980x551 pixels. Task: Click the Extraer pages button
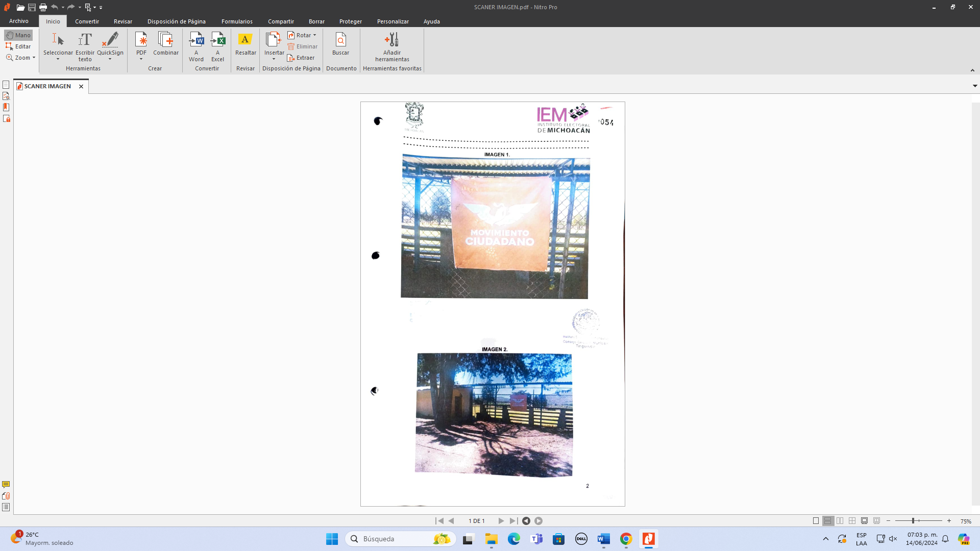pos(301,58)
